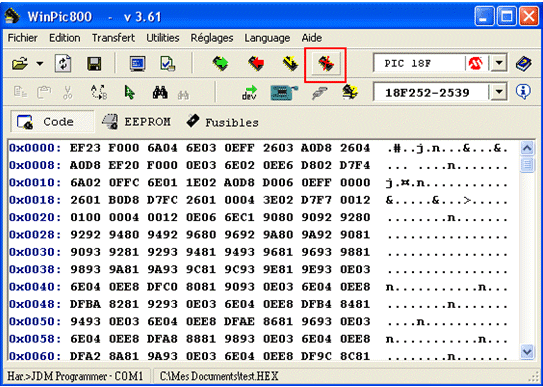Open the Utilities menu
The width and height of the screenshot is (543, 387).
point(163,38)
